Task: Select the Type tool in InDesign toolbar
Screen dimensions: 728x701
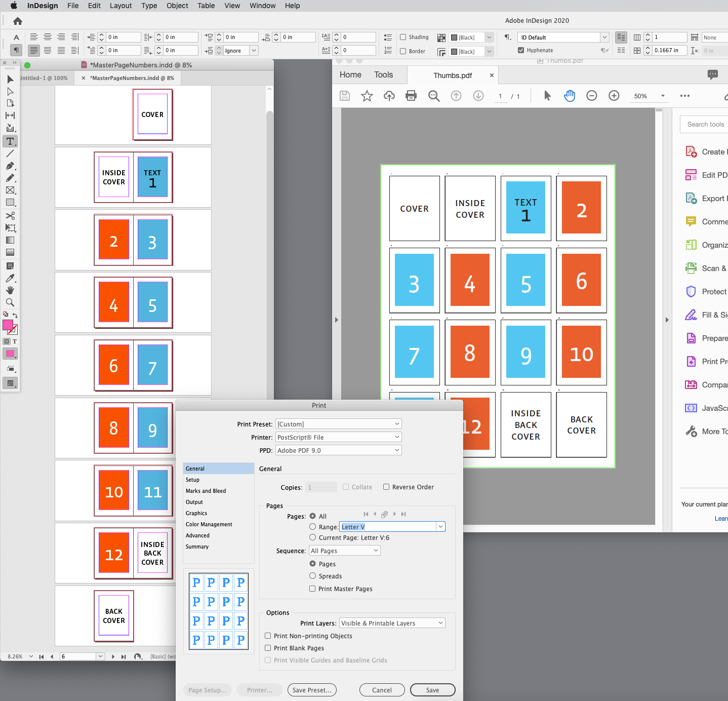Action: [10, 141]
